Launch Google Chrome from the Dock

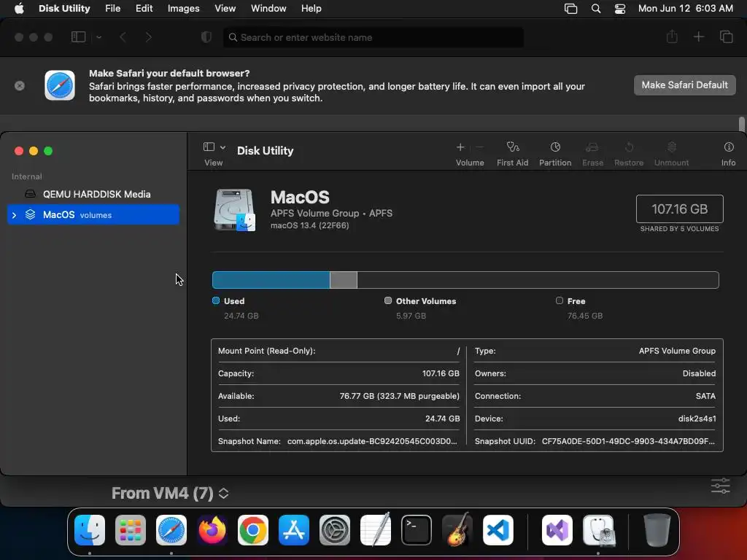[x=253, y=530]
